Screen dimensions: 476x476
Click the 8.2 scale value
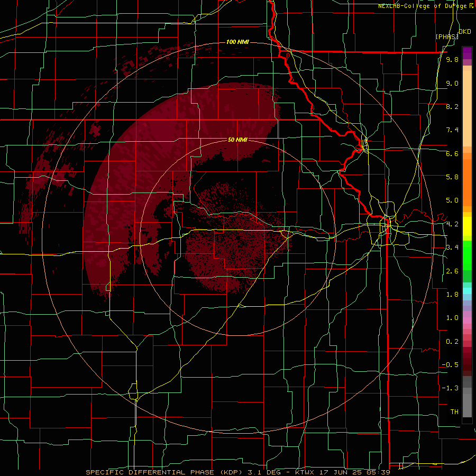tap(452, 106)
